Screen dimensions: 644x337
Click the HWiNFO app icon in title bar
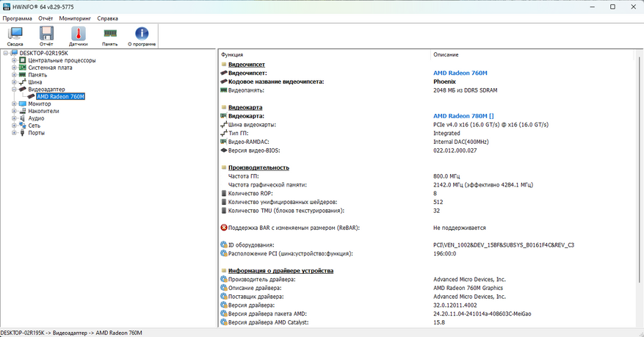[7, 6]
